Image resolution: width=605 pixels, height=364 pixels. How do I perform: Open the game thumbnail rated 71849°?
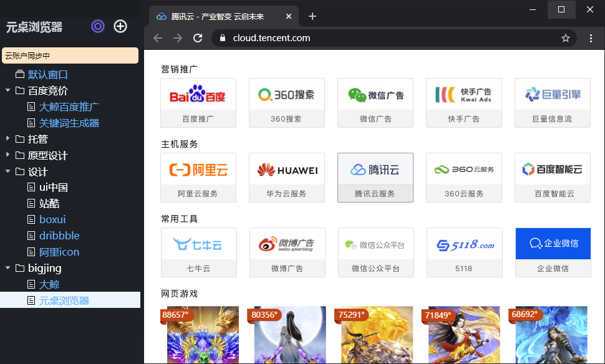click(x=464, y=335)
